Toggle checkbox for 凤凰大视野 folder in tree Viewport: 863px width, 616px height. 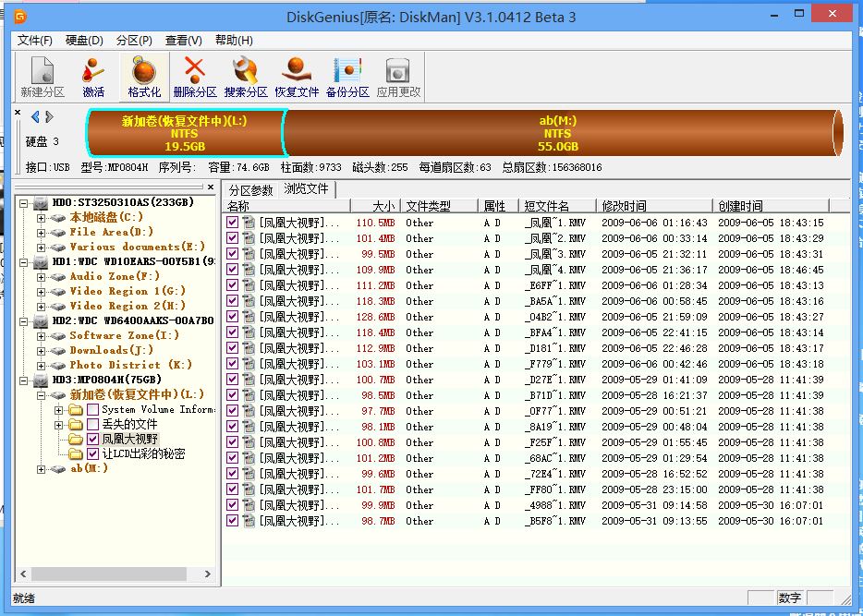point(92,439)
